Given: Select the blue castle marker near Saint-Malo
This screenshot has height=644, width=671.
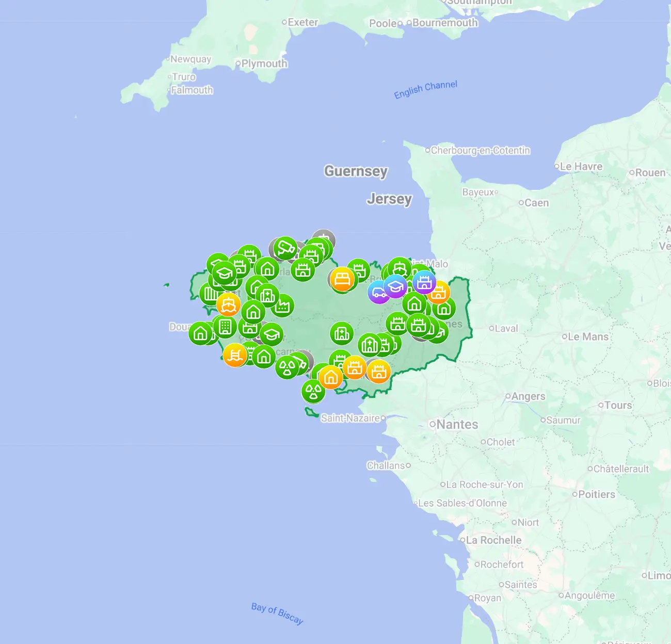Looking at the screenshot, I should point(424,282).
